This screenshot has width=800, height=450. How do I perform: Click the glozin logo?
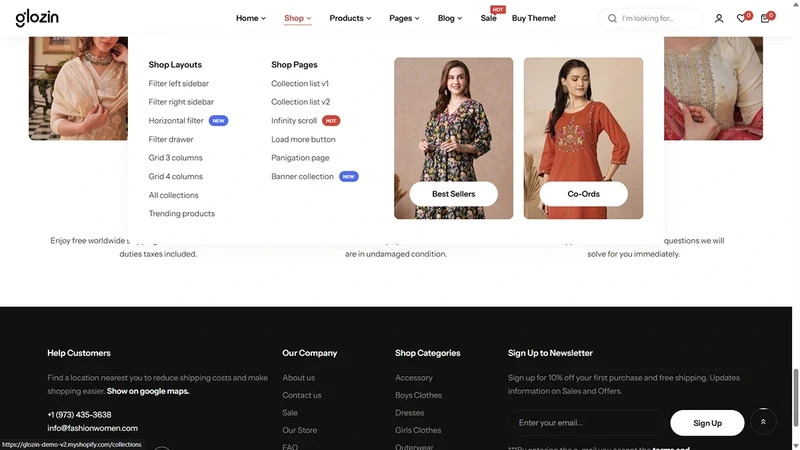37,18
